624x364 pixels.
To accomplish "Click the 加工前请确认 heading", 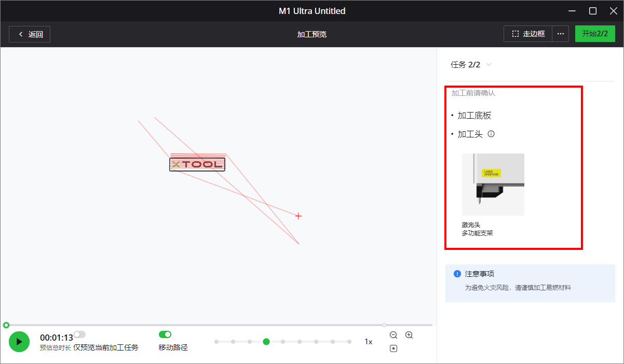I will click(x=473, y=93).
